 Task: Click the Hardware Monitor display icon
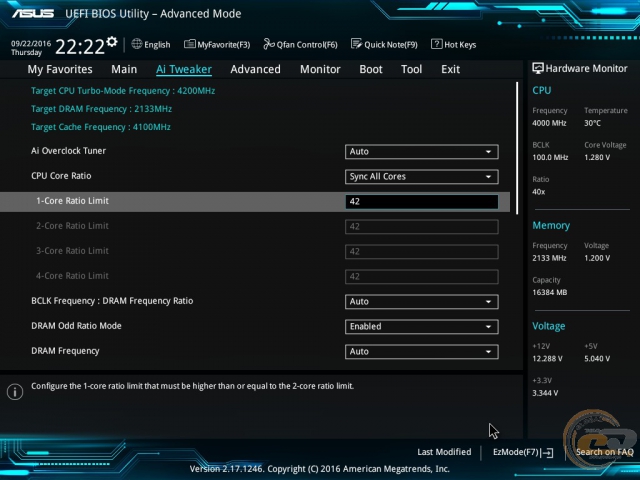(x=538, y=68)
